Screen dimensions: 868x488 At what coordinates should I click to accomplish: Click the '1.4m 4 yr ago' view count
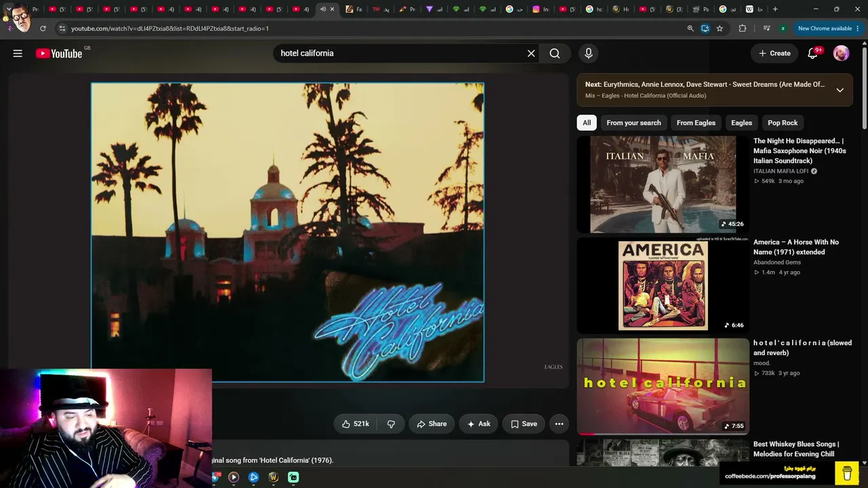[777, 272]
